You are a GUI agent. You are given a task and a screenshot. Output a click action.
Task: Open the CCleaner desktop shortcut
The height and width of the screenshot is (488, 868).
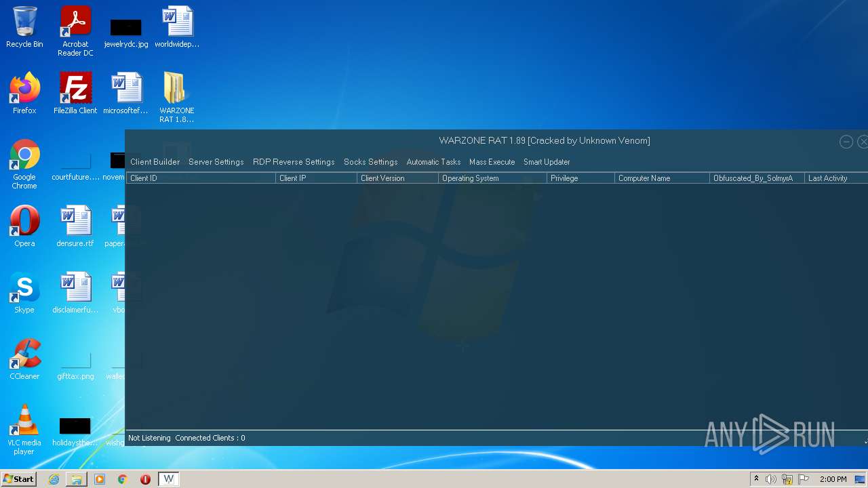tap(24, 359)
